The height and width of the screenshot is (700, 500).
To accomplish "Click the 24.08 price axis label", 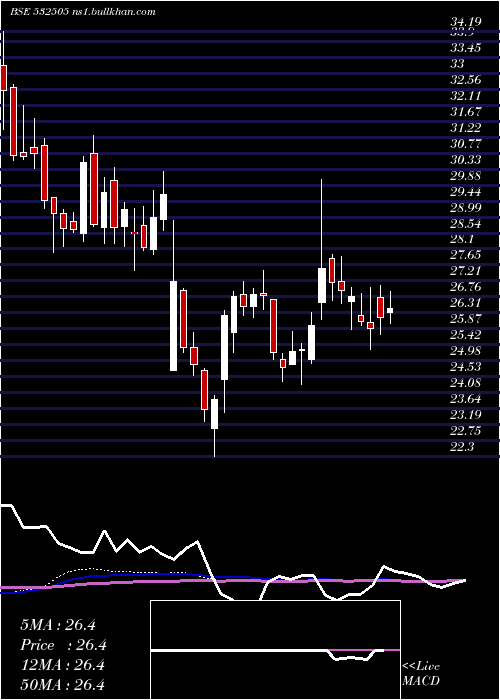I will pyautogui.click(x=466, y=383).
